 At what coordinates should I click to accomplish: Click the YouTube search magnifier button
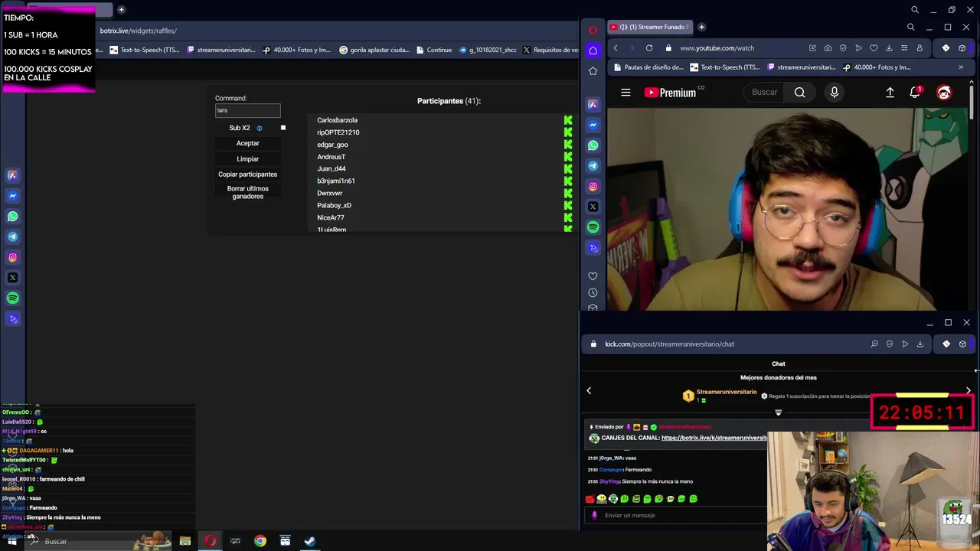(799, 93)
